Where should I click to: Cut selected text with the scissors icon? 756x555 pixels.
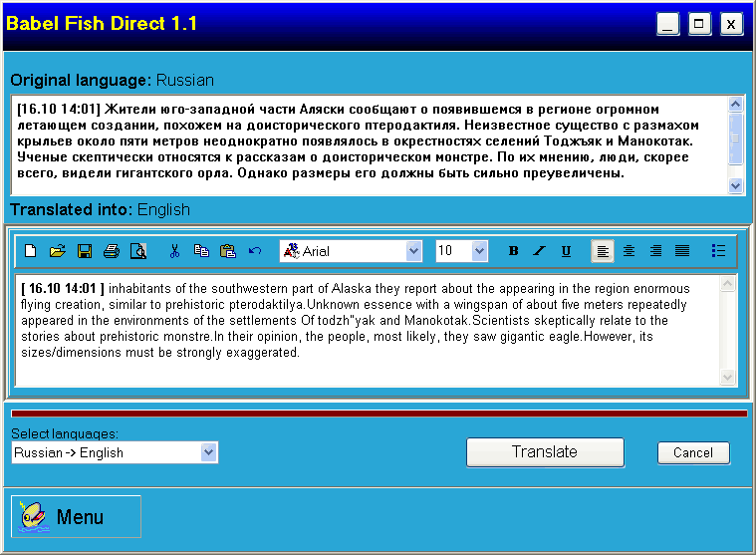tap(174, 251)
